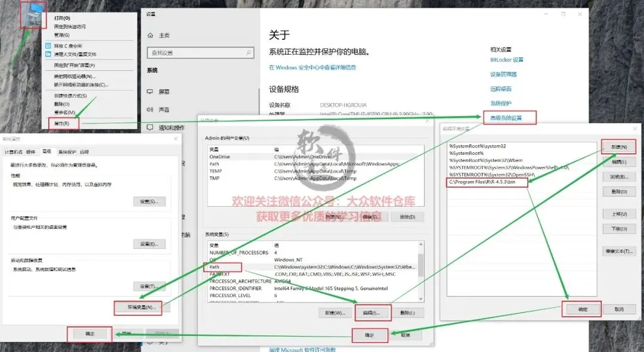This screenshot has height=352, width=644.
Task: Open System Protection link under related settings
Action: 501,103
